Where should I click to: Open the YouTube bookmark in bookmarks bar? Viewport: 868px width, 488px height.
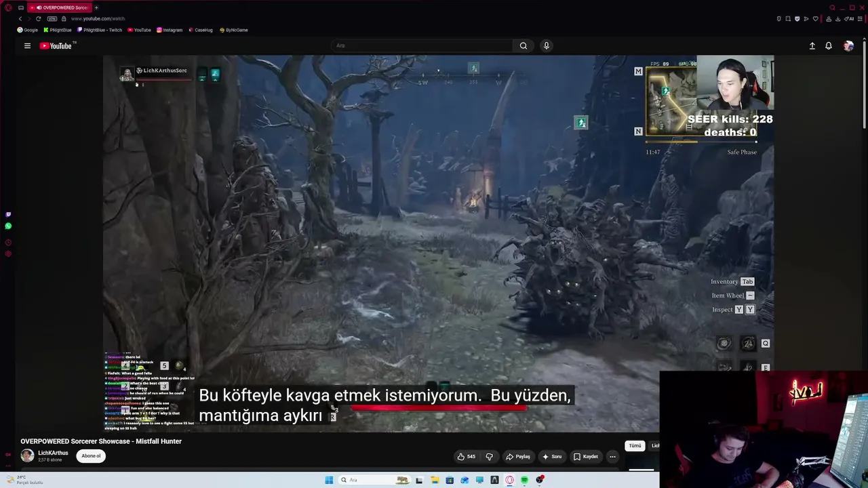click(139, 30)
